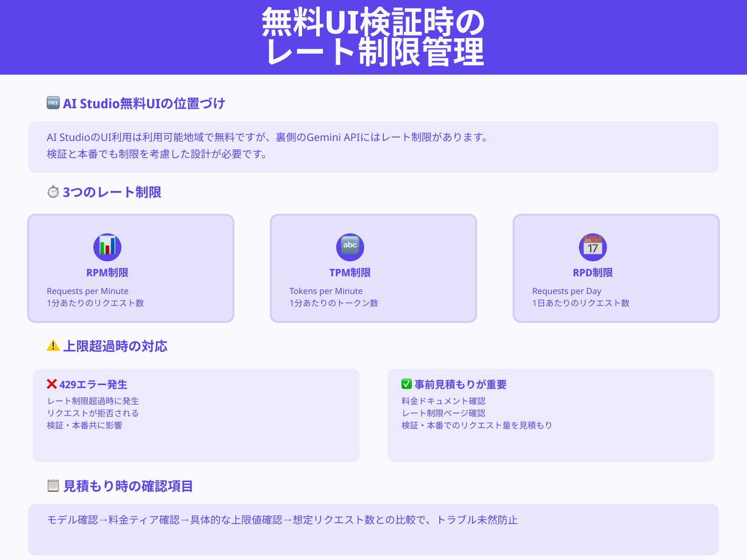Collapse the RPD制限 card

[616, 268]
